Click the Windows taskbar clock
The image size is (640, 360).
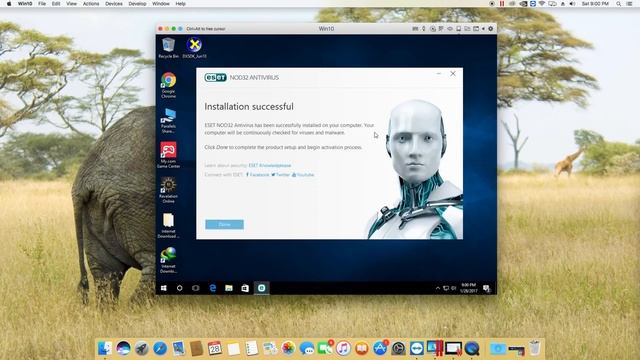(x=469, y=288)
